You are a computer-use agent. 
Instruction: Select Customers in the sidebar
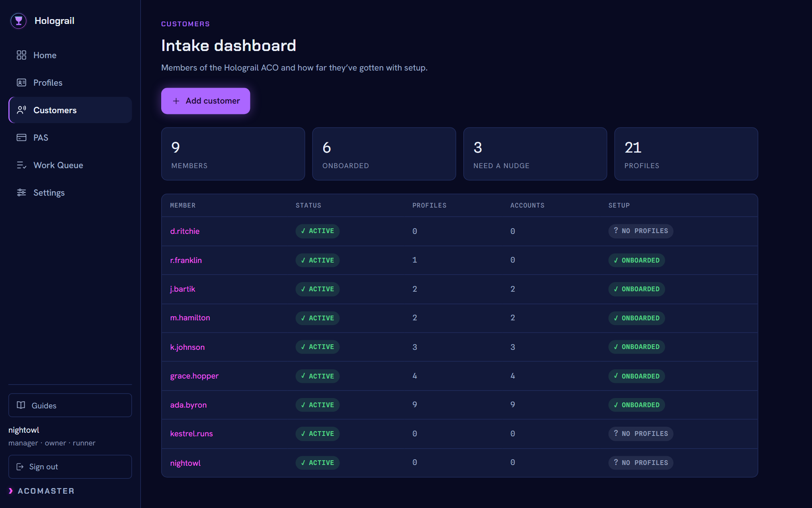[70, 110]
